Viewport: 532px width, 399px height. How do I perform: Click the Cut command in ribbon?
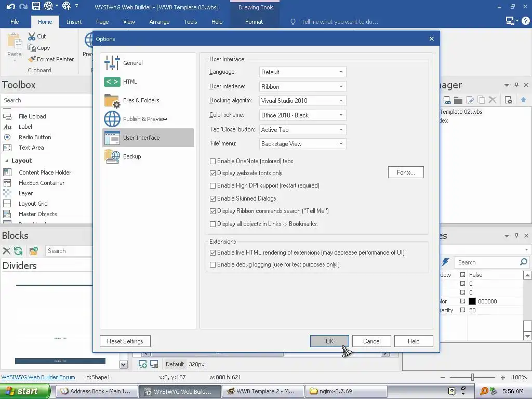[x=37, y=36]
